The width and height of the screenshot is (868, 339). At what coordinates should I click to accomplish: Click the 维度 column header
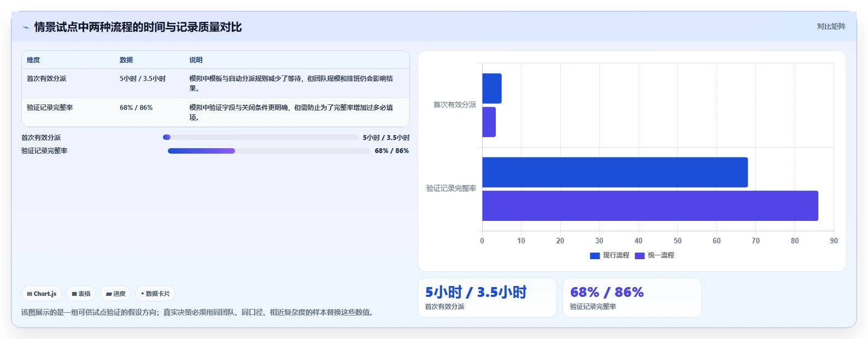coord(33,60)
